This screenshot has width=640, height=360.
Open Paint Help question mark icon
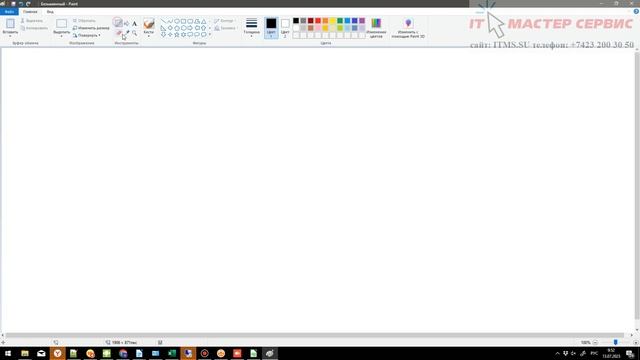636,11
